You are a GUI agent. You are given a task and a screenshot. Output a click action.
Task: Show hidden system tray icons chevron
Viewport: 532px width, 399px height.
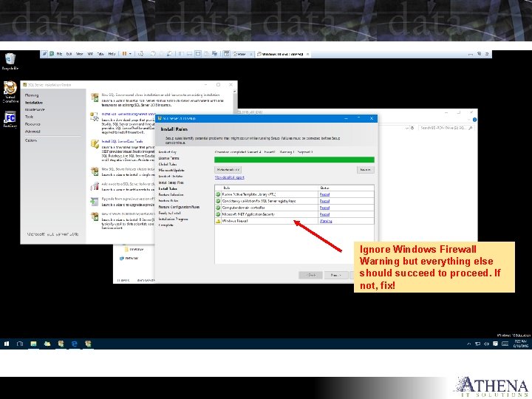(x=469, y=344)
